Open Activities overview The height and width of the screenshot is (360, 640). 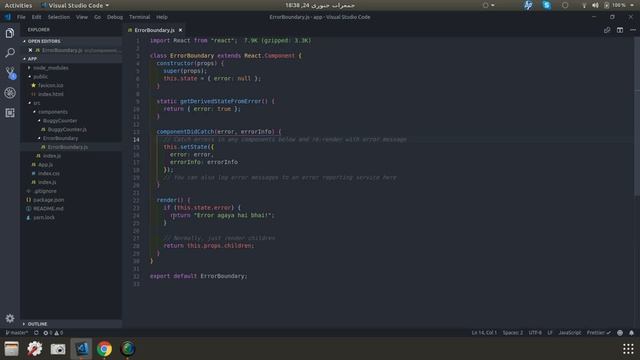(18, 5)
